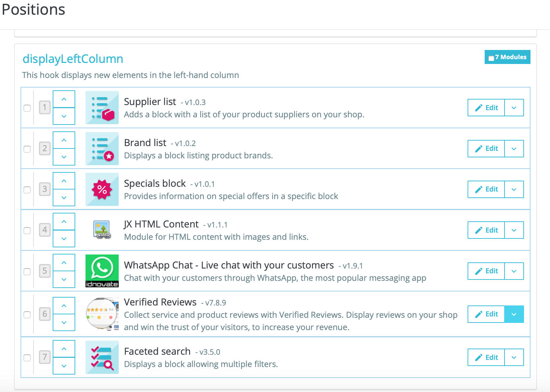Click the JX HTML Content module title

[x=161, y=224]
